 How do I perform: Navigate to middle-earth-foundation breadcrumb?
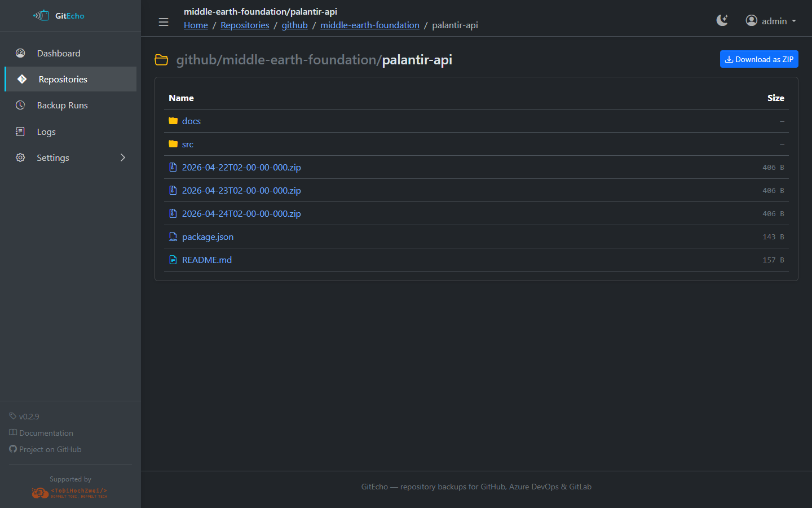click(369, 25)
